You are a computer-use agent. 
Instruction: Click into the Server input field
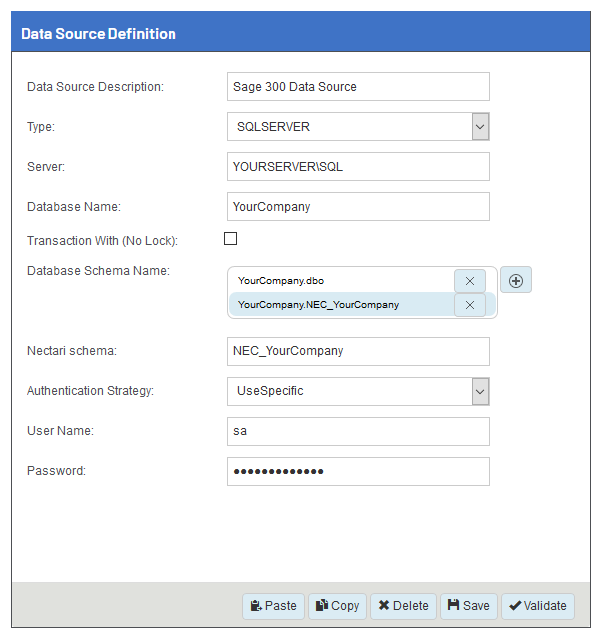click(358, 167)
